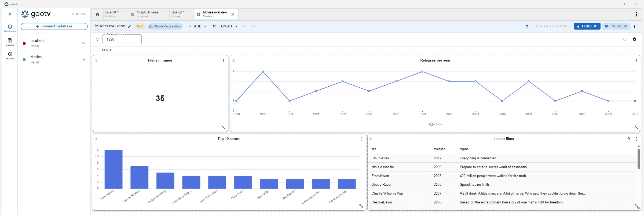Switch to the Query0 tab
Viewport: 644px width, 215px height.
pos(116,14)
